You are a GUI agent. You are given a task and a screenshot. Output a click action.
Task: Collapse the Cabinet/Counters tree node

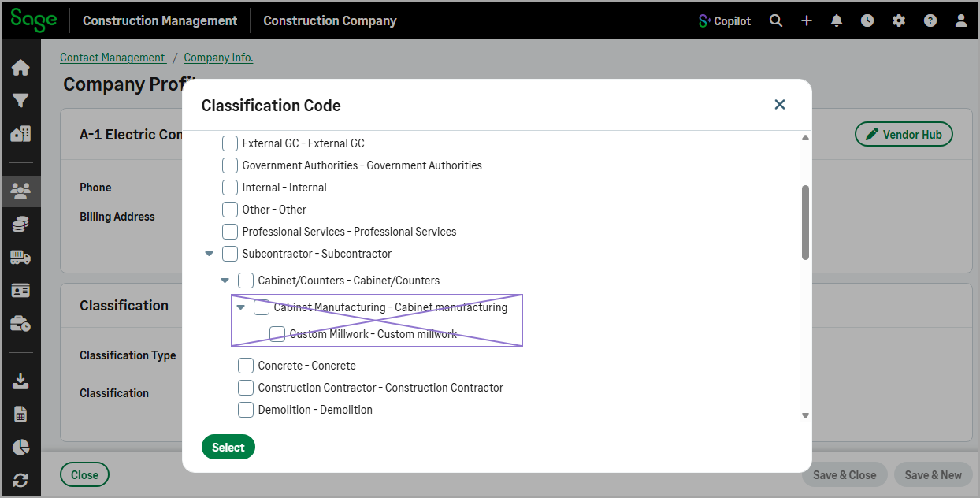(225, 281)
